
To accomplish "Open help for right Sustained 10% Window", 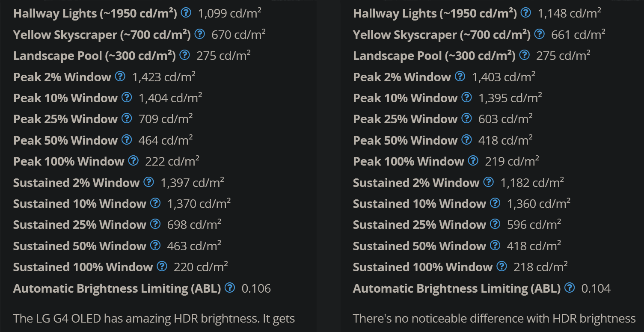I will 495,203.
